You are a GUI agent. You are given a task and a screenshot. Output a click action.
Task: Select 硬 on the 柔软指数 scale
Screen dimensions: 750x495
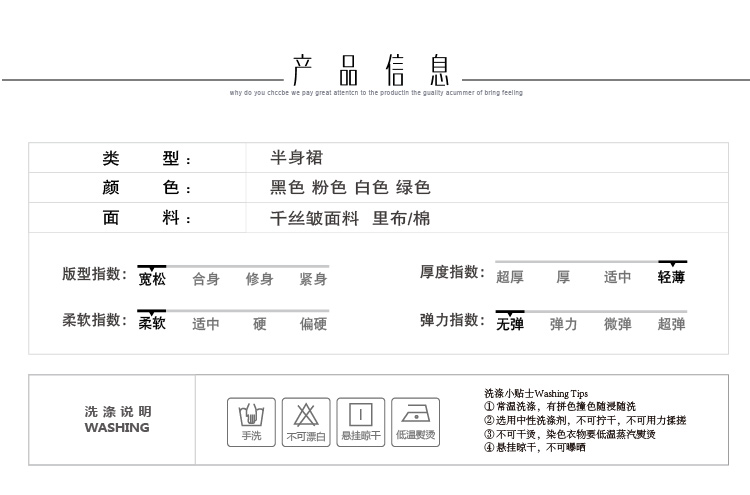pyautogui.click(x=260, y=324)
